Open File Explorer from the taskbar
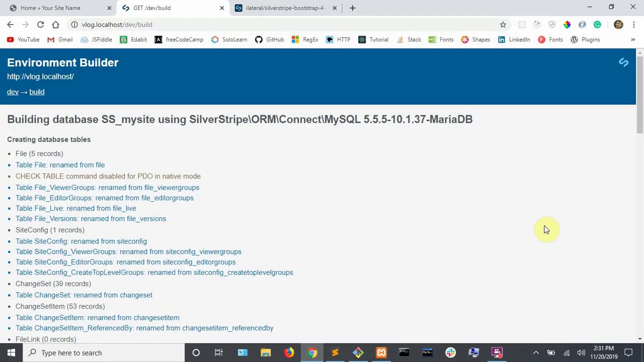The width and height of the screenshot is (644, 362). [x=266, y=352]
